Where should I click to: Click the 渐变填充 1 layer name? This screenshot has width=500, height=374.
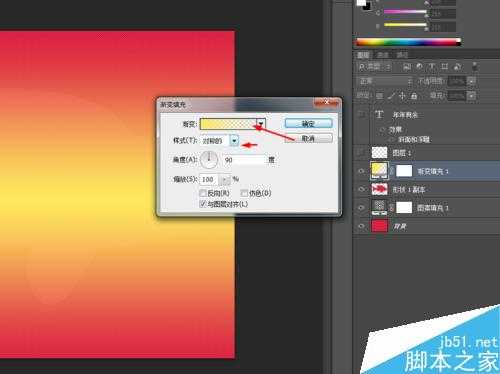[433, 171]
